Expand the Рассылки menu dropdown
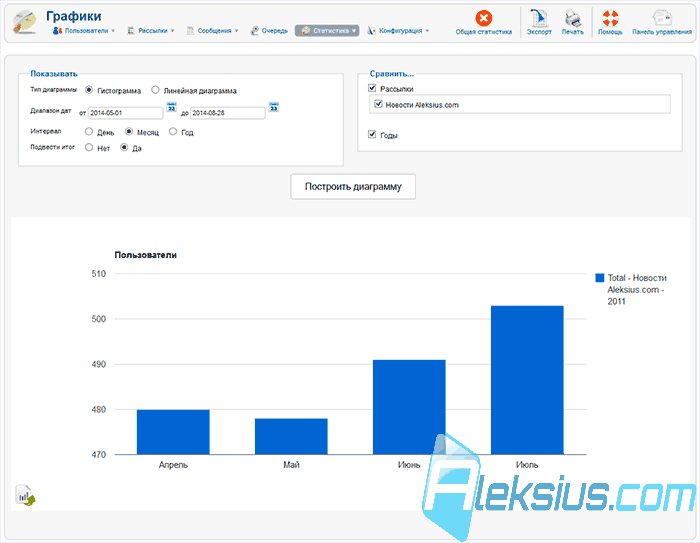This screenshot has width=700, height=543. click(151, 31)
